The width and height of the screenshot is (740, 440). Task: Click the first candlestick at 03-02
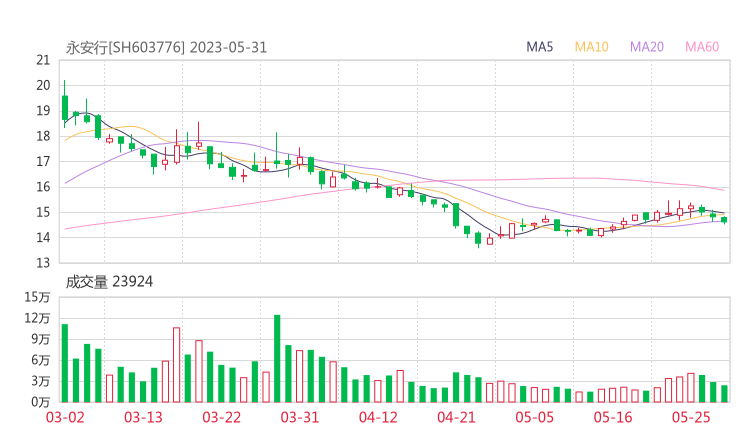click(x=65, y=105)
